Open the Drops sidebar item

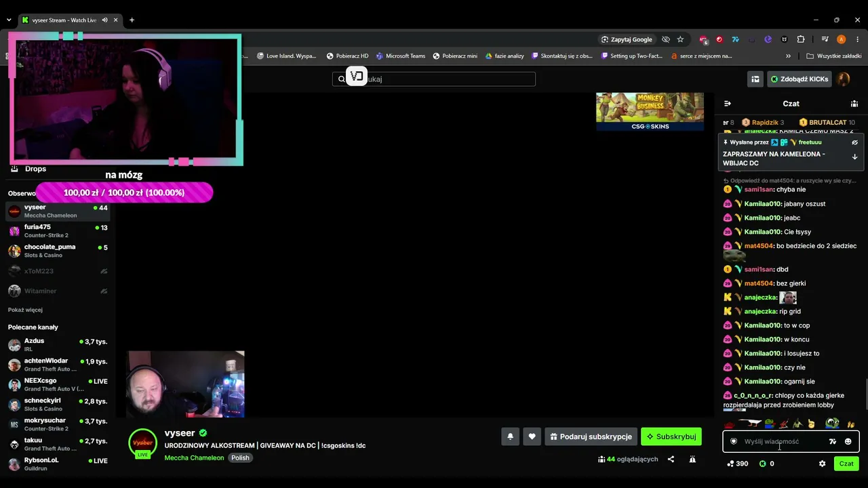tap(35, 169)
